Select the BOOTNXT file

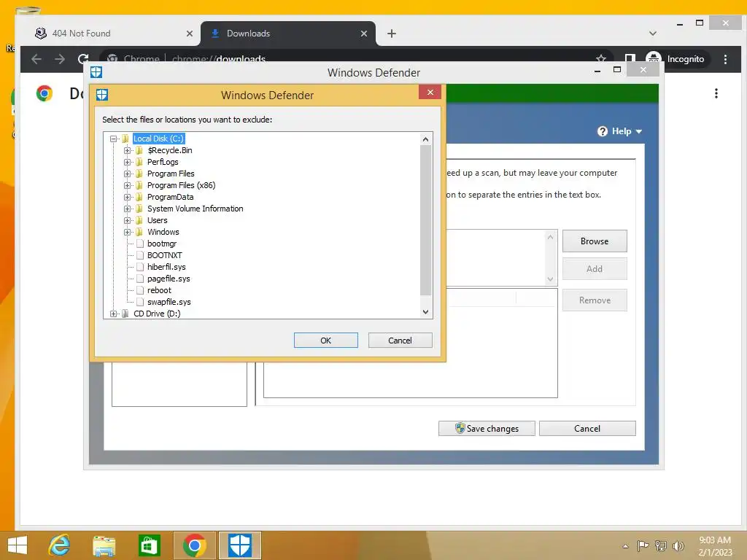[164, 255]
